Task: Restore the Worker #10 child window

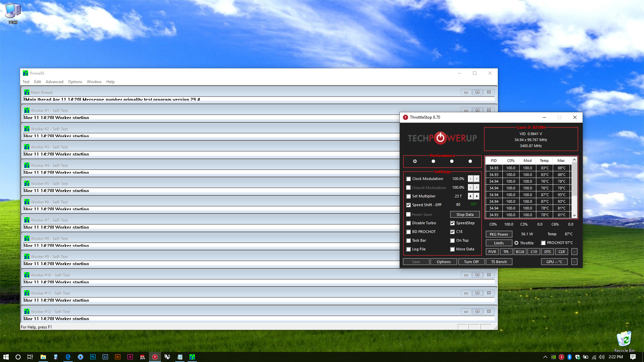Action: (477, 275)
